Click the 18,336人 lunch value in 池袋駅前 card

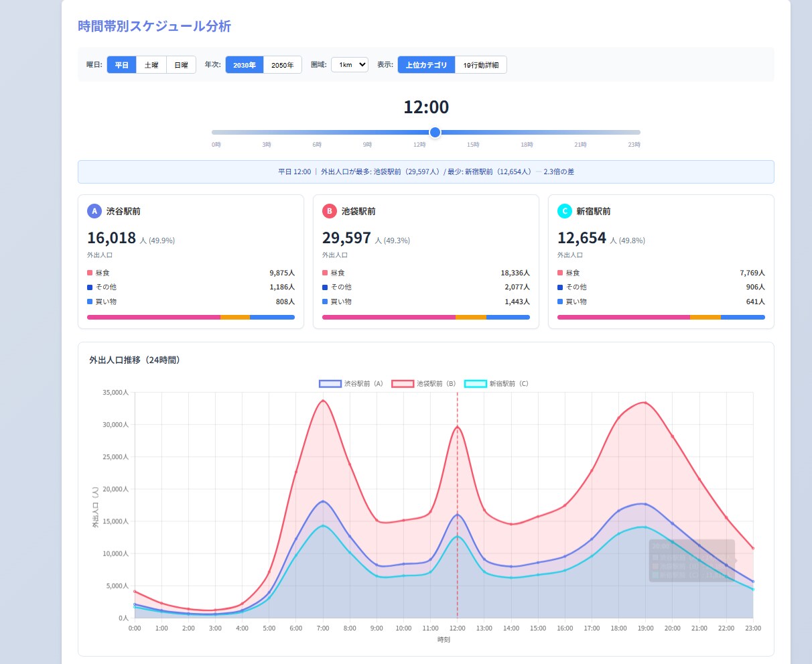[x=515, y=273]
